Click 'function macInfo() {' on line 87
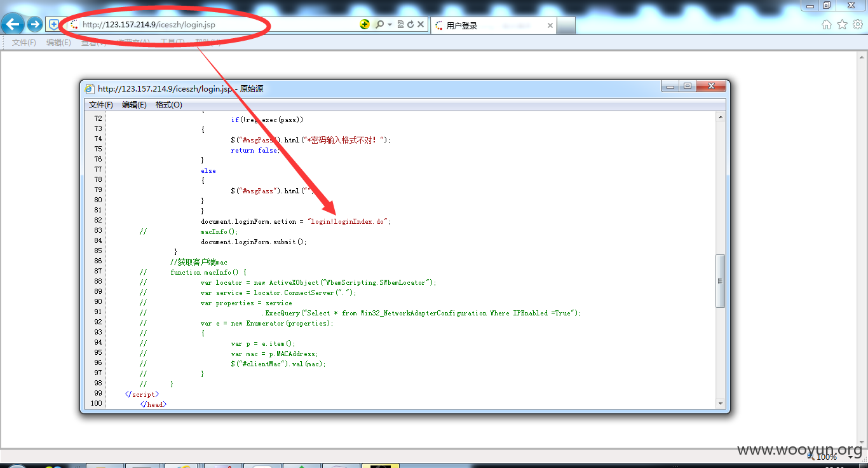 tap(208, 272)
